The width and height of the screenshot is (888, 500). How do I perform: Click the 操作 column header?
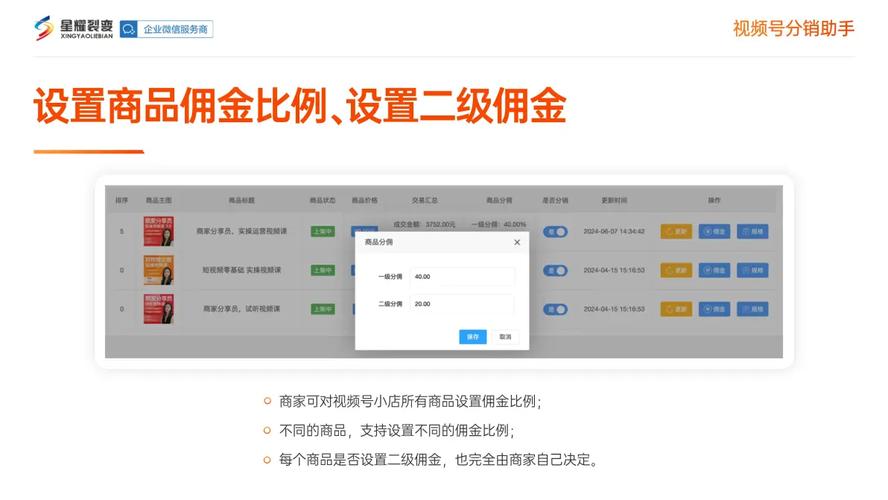pyautogui.click(x=714, y=200)
